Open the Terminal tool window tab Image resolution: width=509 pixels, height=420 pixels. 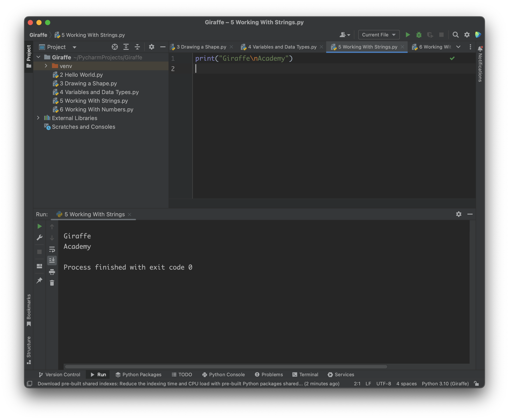305,374
